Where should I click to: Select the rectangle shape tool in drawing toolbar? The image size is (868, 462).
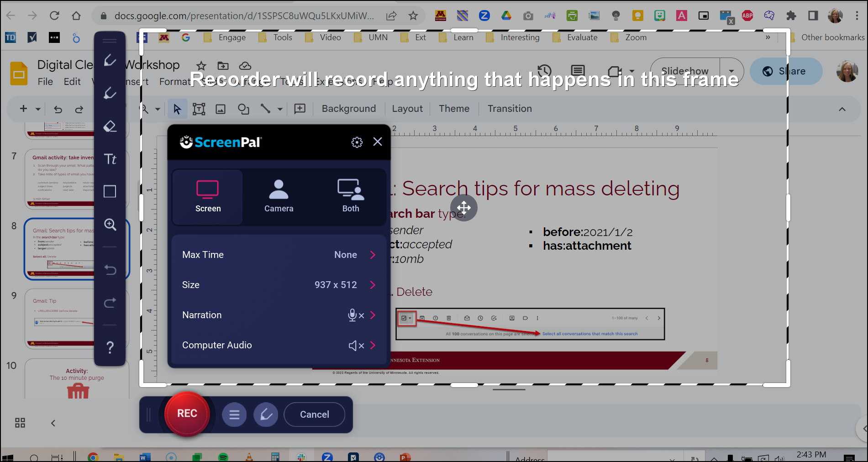[x=110, y=191]
